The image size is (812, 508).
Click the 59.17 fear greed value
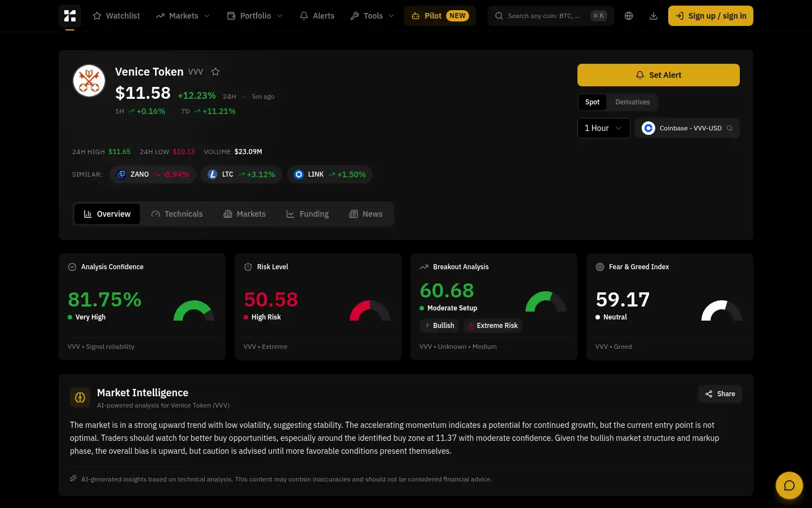623,299
